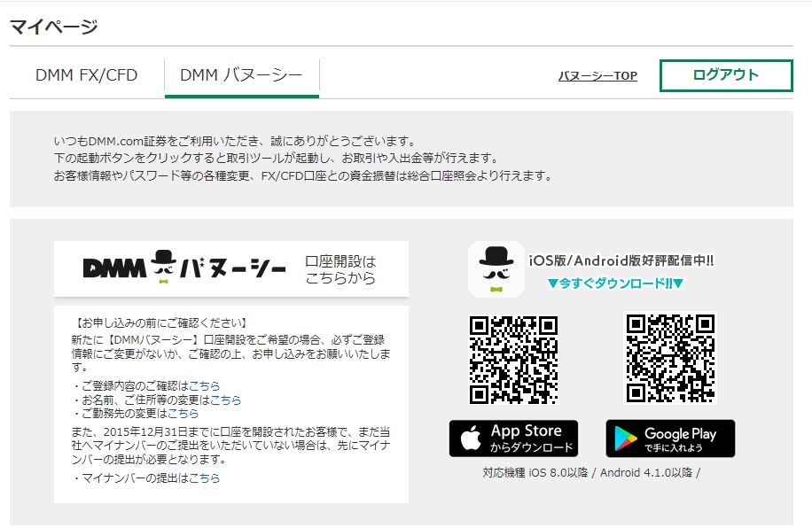Click the mustache hat app icon
The height and width of the screenshot is (528, 812).
(x=496, y=269)
